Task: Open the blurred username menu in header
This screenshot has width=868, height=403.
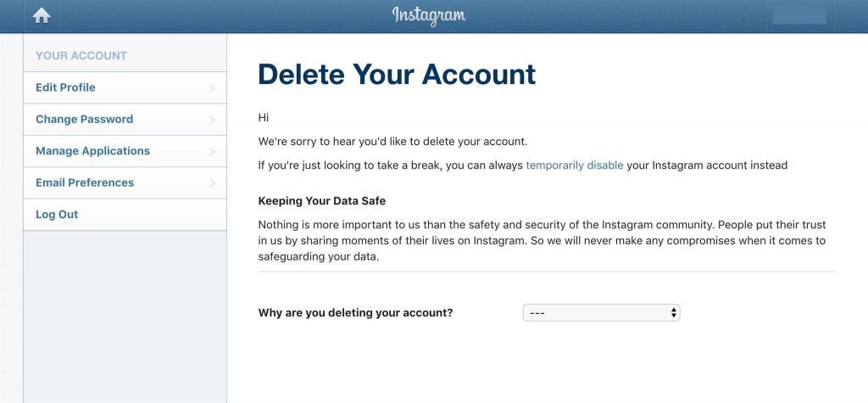Action: coord(798,15)
